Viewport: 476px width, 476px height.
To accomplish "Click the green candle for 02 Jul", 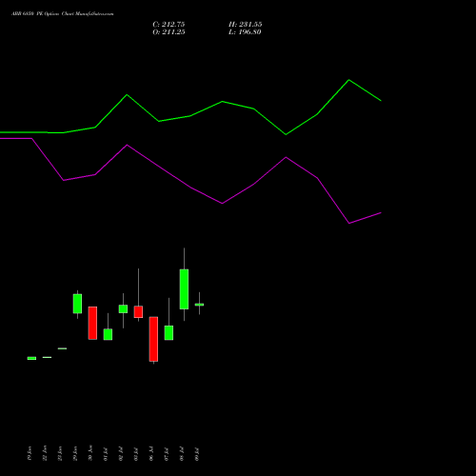I will 123,308.
